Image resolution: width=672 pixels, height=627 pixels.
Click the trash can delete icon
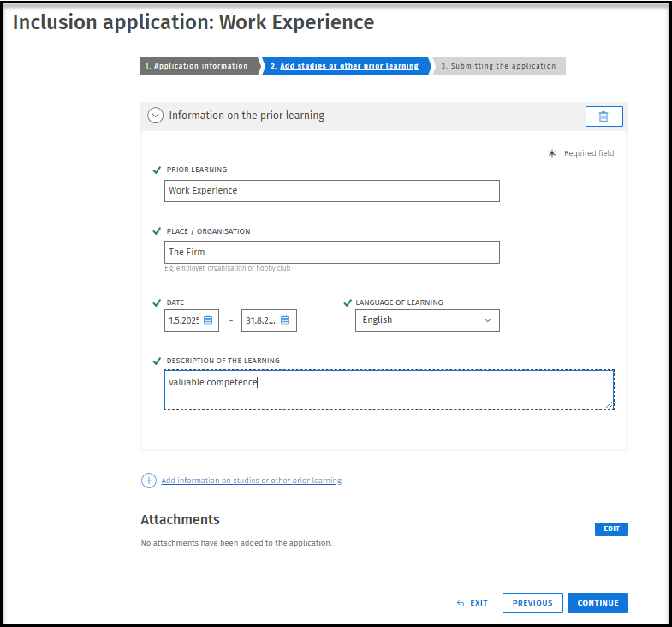(604, 116)
